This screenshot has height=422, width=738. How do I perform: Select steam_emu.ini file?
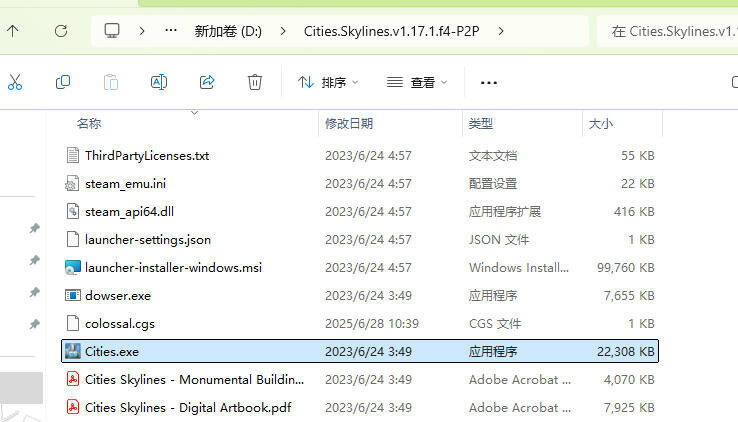click(125, 184)
